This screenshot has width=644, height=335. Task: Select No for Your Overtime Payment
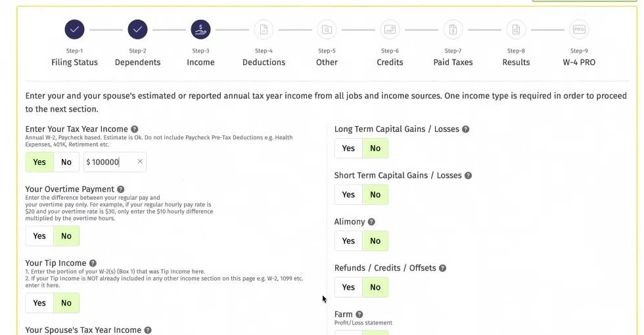[x=66, y=236]
